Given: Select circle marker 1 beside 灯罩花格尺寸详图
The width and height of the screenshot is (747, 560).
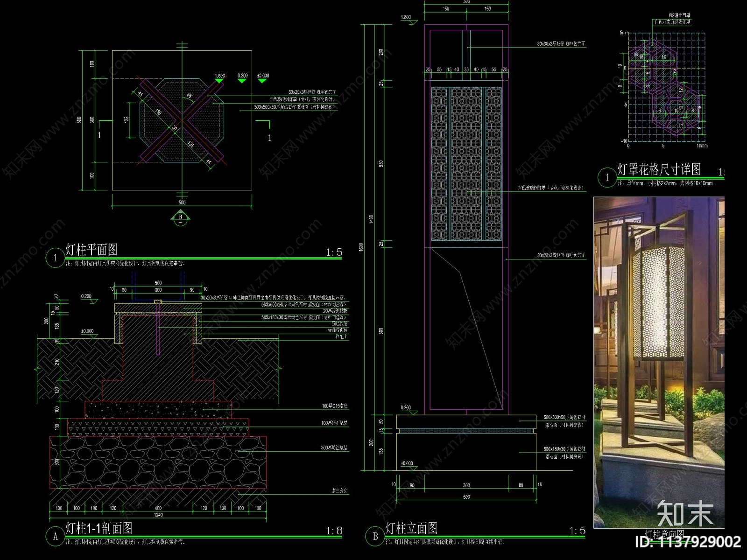Looking at the screenshot, I should (607, 178).
